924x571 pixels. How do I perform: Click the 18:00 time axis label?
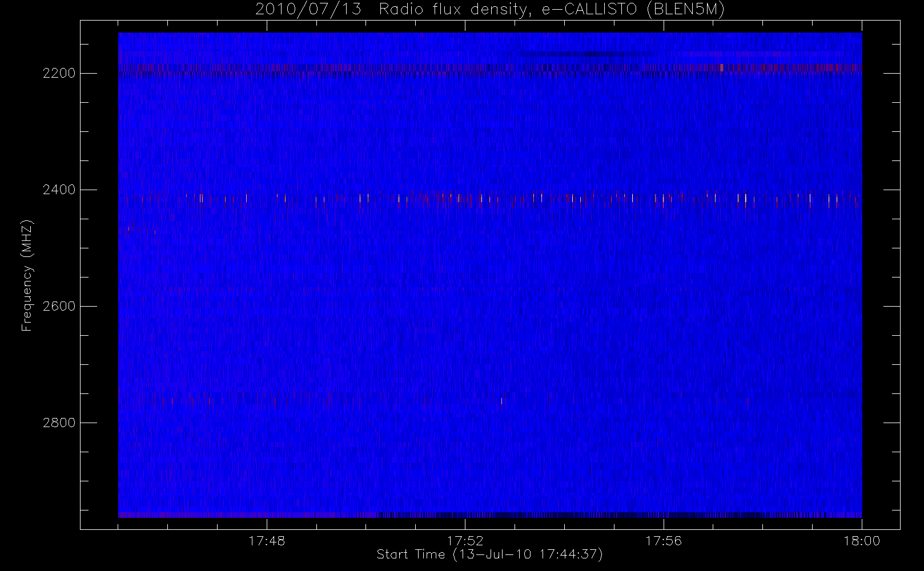click(862, 541)
